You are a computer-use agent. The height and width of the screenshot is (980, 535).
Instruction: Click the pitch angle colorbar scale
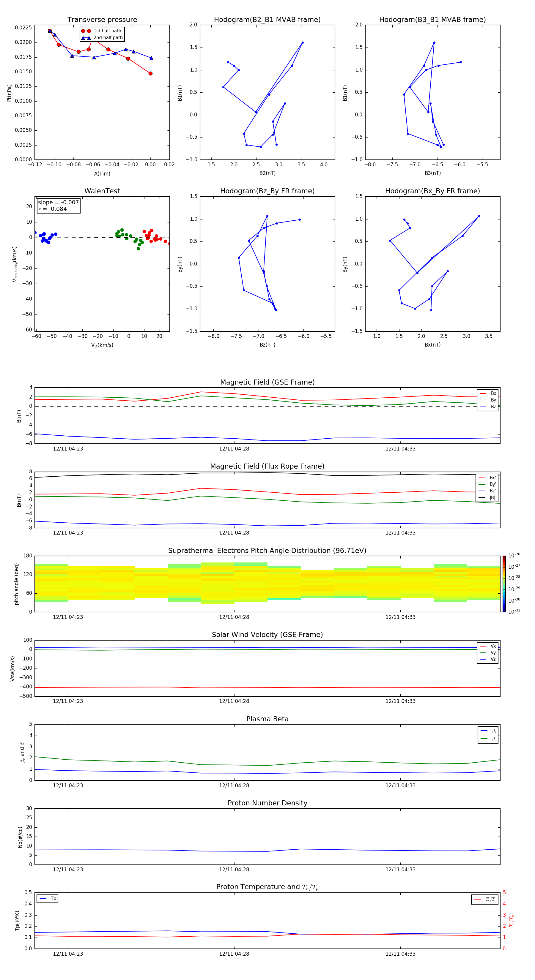point(504,584)
